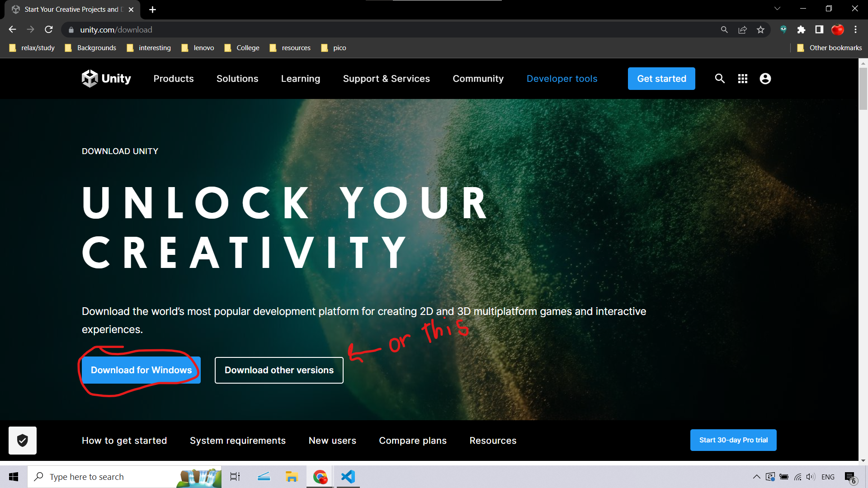
Task: Expand the Community dropdown menu
Action: click(477, 79)
